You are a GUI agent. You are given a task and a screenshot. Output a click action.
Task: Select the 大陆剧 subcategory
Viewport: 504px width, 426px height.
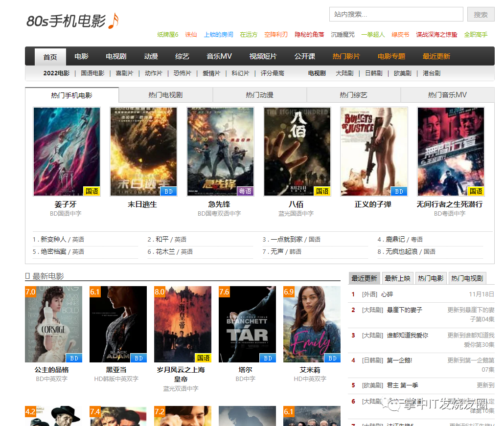click(344, 73)
